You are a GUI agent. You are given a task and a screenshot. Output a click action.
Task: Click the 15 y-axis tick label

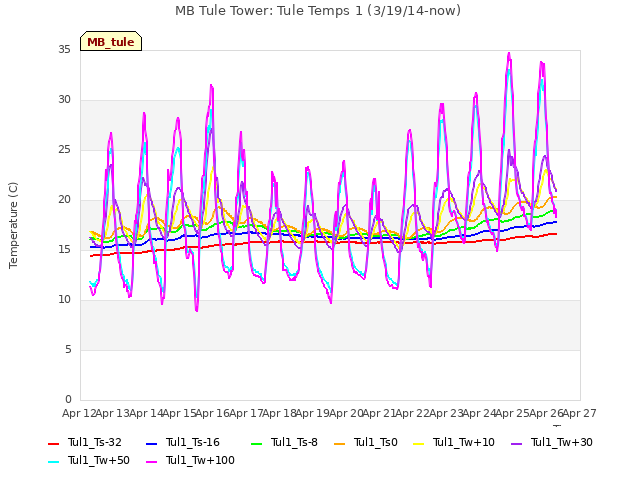pyautogui.click(x=64, y=249)
